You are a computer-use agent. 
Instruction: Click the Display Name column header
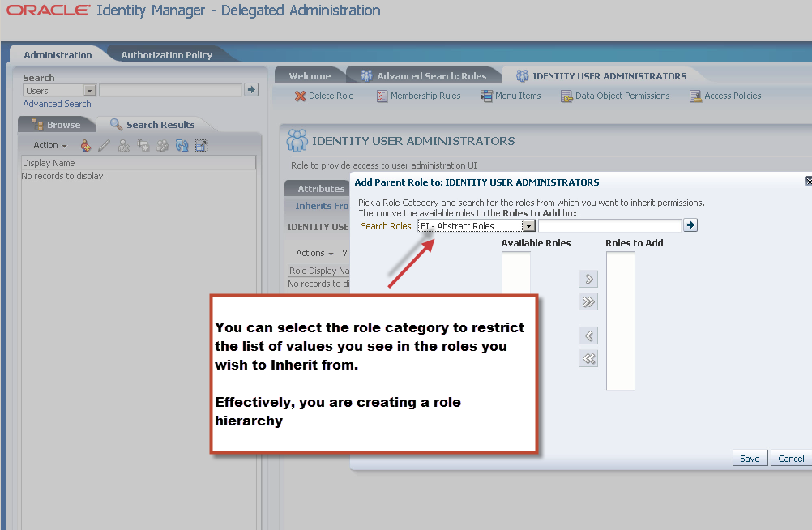point(139,163)
